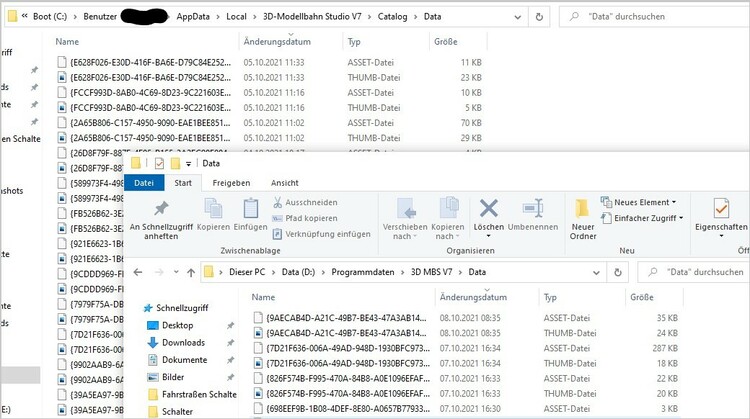The width and height of the screenshot is (750, 419).
Task: Click 3D MBS V7 breadcrumb
Action: click(x=431, y=272)
